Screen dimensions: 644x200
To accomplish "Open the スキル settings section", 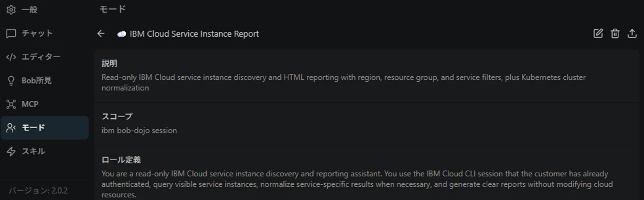I will tap(45, 151).
